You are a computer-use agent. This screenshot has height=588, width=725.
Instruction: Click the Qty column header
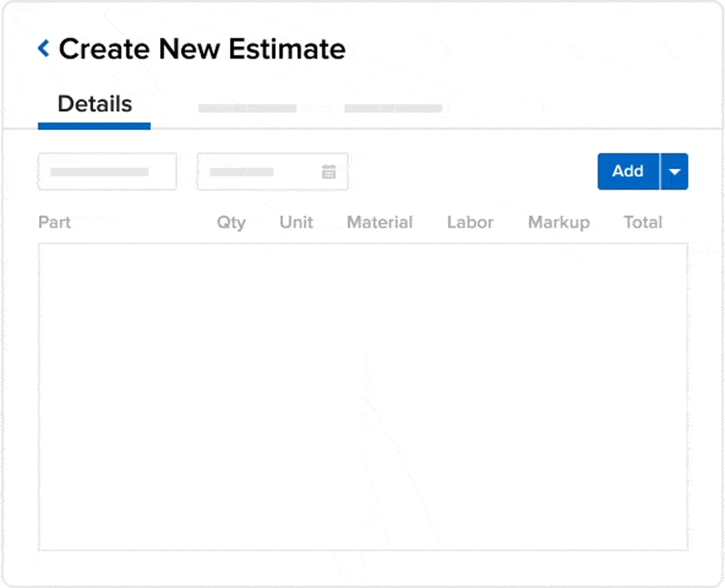point(231,222)
